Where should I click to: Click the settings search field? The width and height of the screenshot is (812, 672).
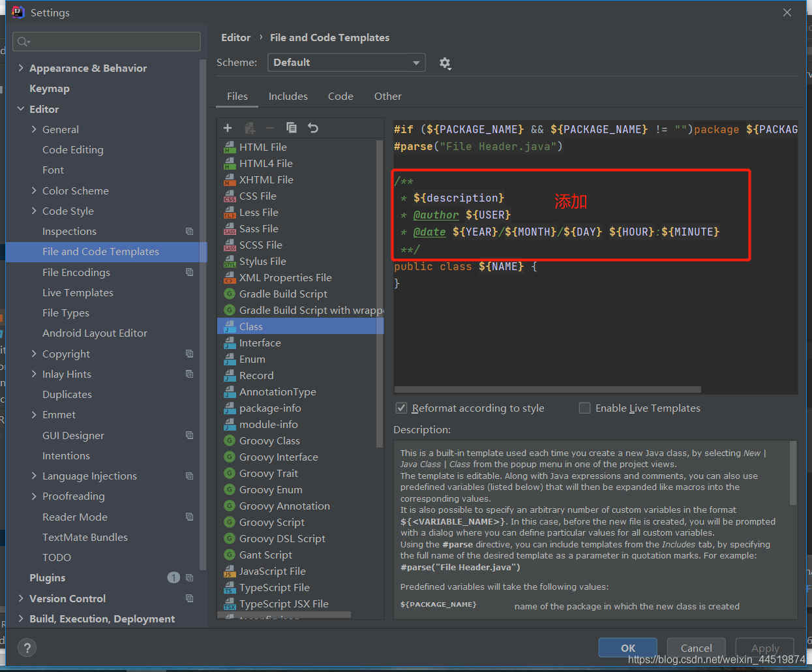107,42
